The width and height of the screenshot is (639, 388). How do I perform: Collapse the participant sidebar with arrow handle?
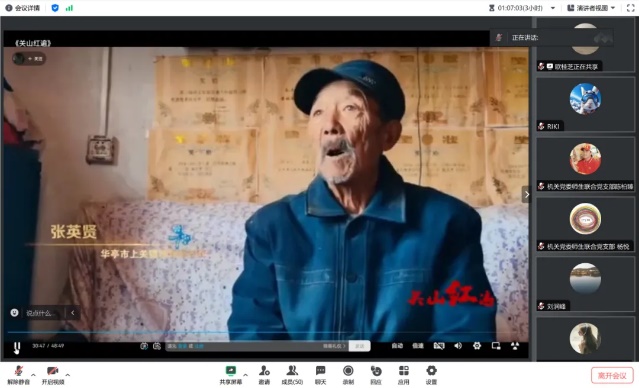point(527,194)
